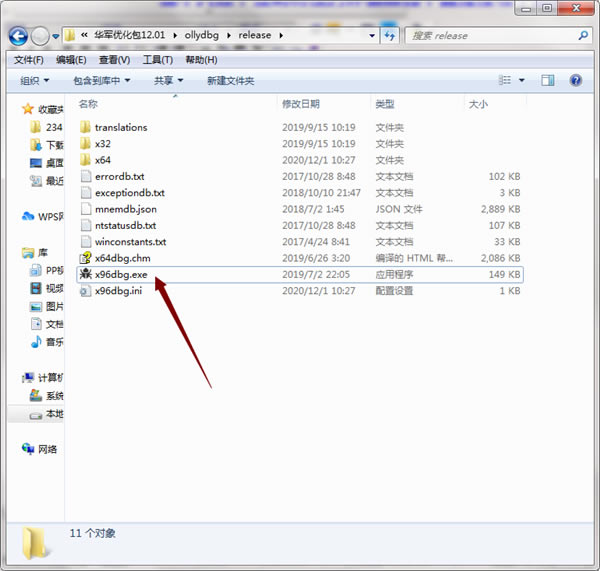The height and width of the screenshot is (571, 600).
Task: Open more view options dropdown arrow
Action: [x=522, y=80]
